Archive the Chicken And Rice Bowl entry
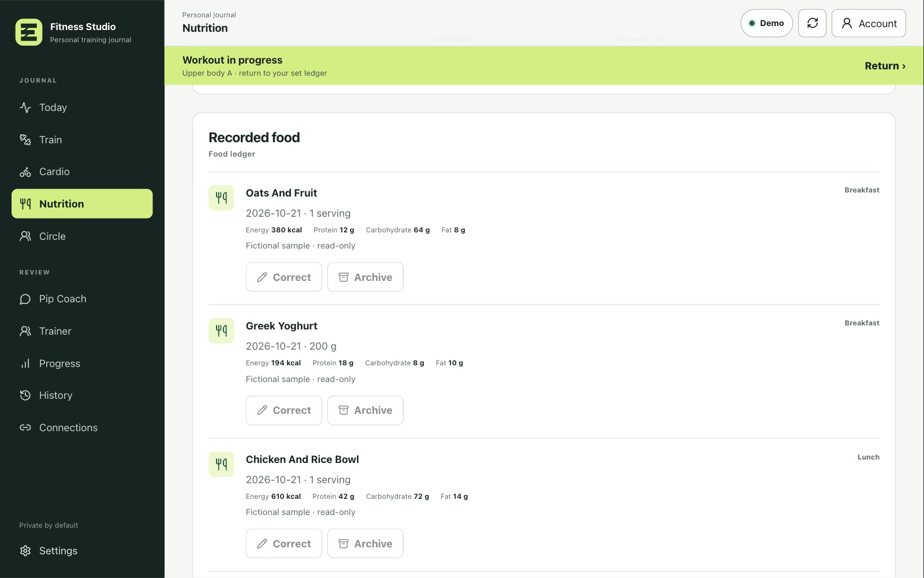 click(x=365, y=544)
